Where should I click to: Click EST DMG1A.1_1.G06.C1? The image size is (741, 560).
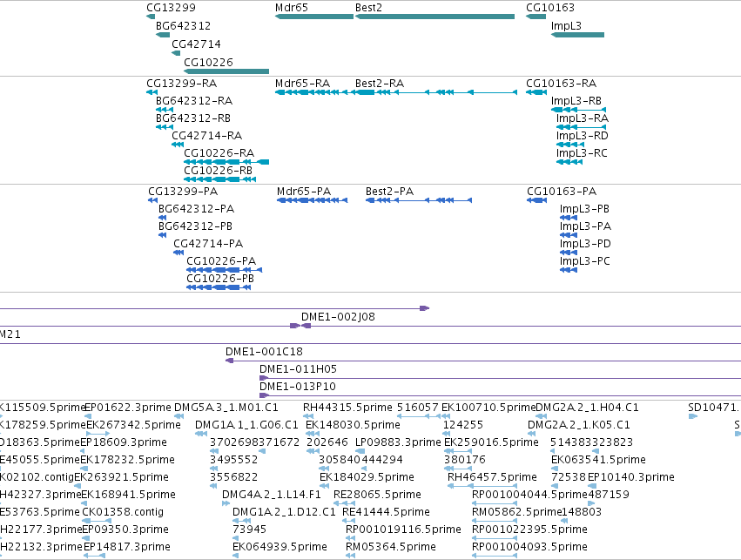point(246,425)
